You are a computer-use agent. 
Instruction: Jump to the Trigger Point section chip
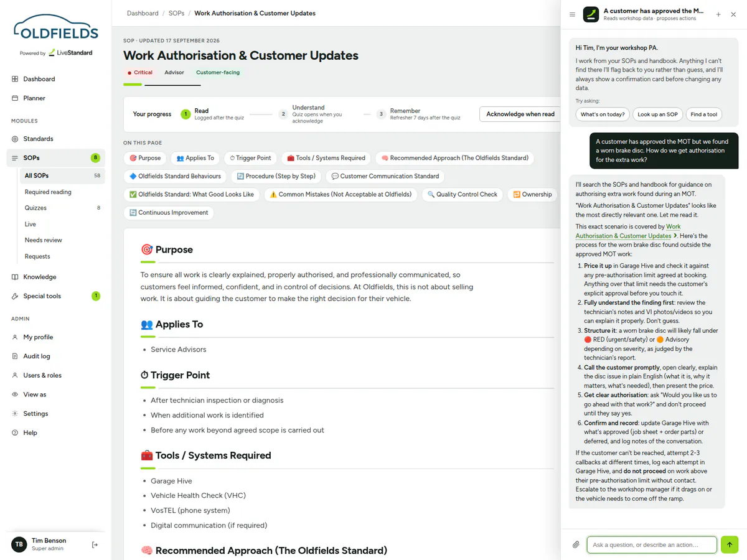coord(250,158)
